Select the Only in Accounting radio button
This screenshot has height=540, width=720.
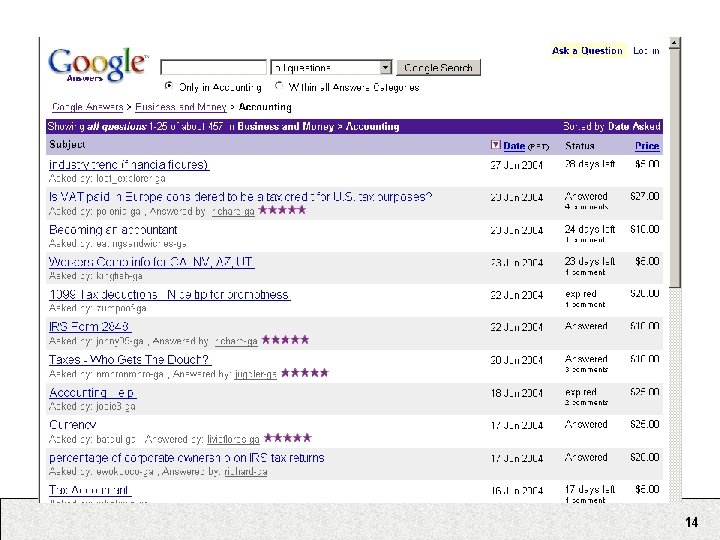169,86
